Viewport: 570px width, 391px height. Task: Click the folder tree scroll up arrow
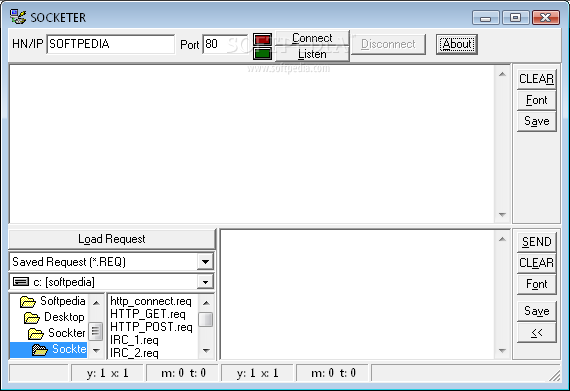pos(96,303)
